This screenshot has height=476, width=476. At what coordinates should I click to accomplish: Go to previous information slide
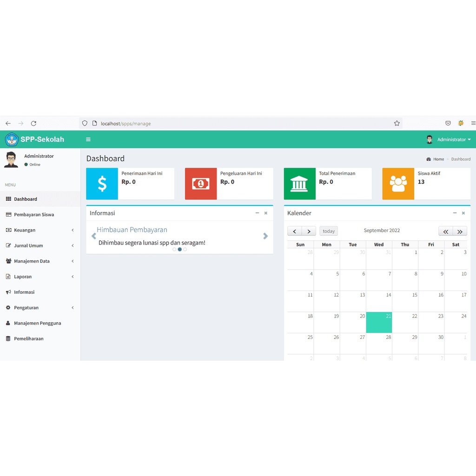tap(94, 236)
